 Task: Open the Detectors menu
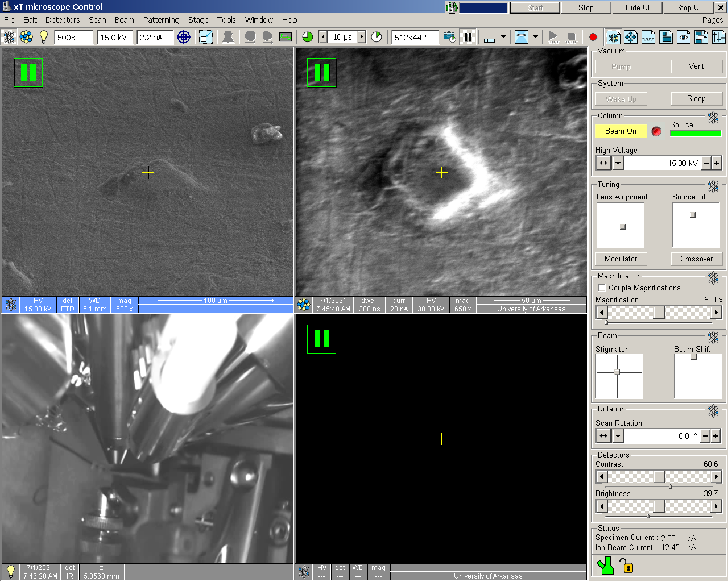[x=63, y=20]
